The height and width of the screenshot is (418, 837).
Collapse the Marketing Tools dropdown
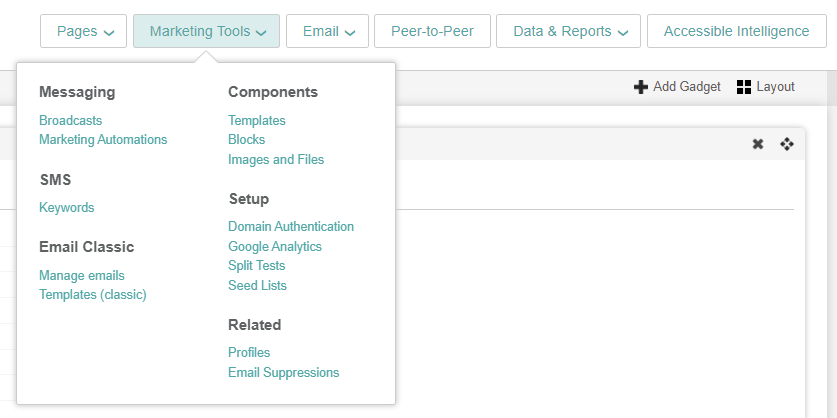point(206,31)
